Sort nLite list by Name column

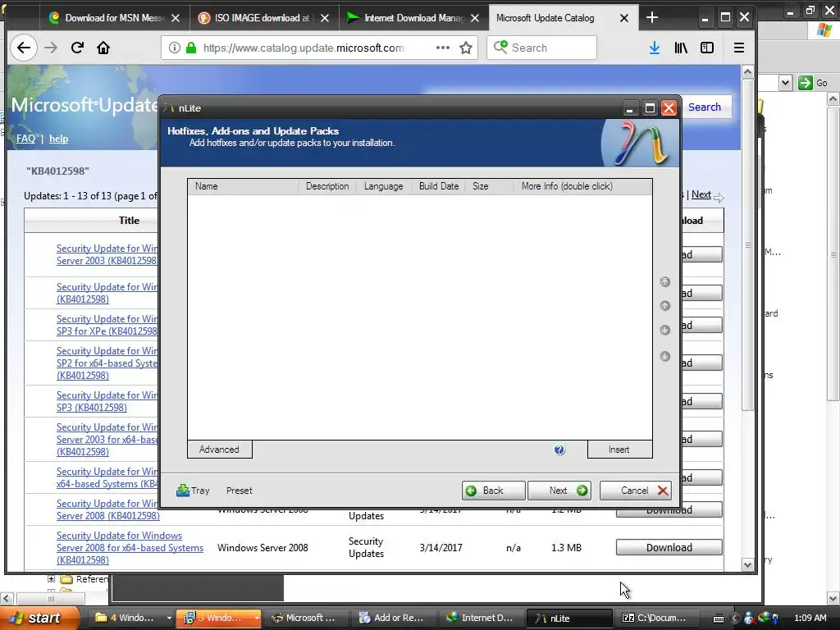(243, 186)
